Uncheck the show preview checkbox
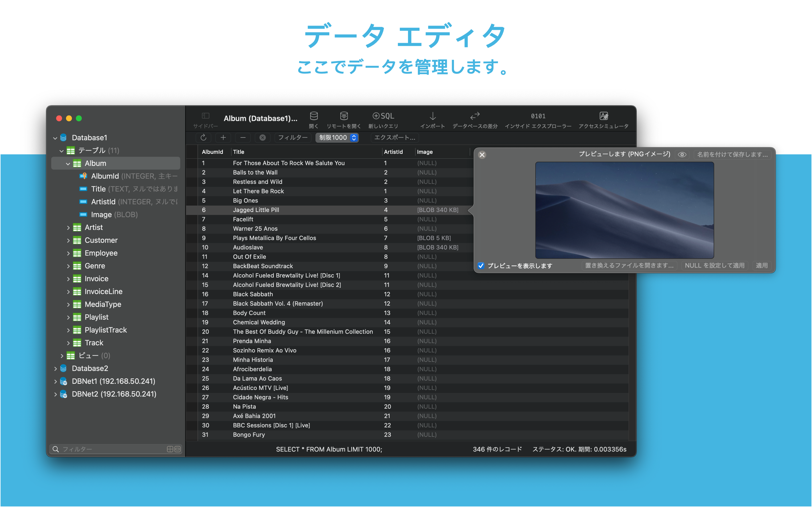 tap(481, 266)
